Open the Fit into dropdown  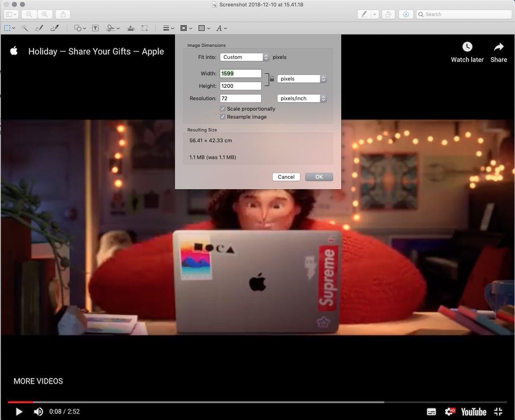(244, 57)
